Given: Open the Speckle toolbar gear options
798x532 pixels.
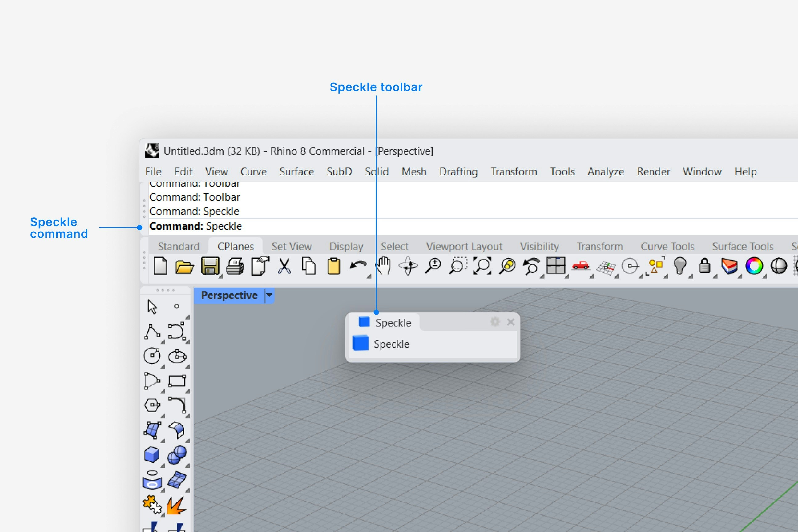Looking at the screenshot, I should point(495,322).
